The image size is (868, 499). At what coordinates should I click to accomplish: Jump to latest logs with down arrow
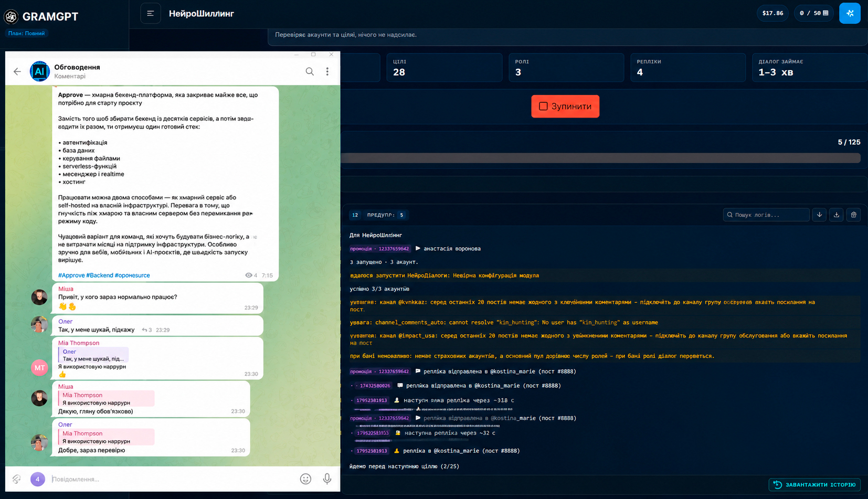[x=819, y=215]
